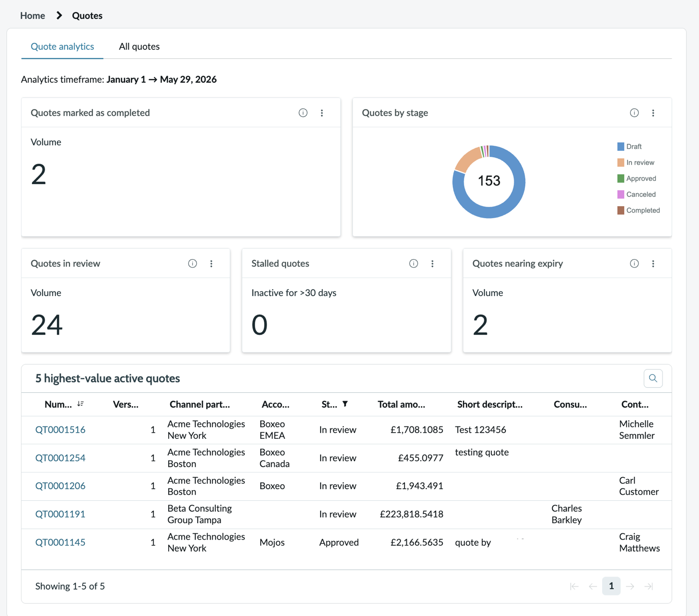This screenshot has height=616, width=699.
Task: Click Boxeo Canada account cell
Action: click(x=275, y=458)
